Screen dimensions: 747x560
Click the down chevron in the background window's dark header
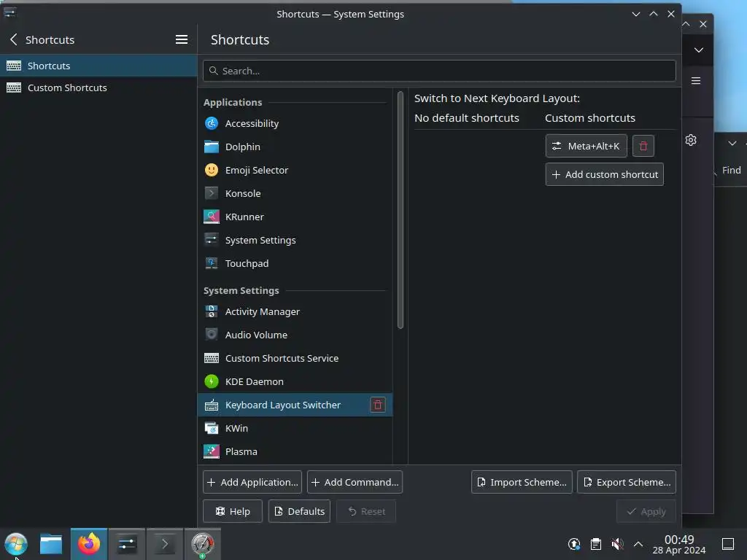698,50
